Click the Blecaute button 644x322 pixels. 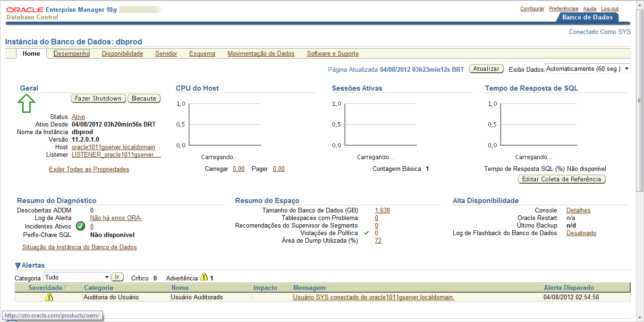tap(144, 99)
